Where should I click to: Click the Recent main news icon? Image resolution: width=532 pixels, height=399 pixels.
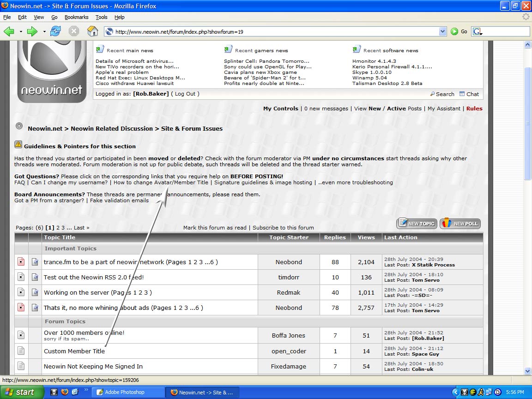tap(100, 49)
